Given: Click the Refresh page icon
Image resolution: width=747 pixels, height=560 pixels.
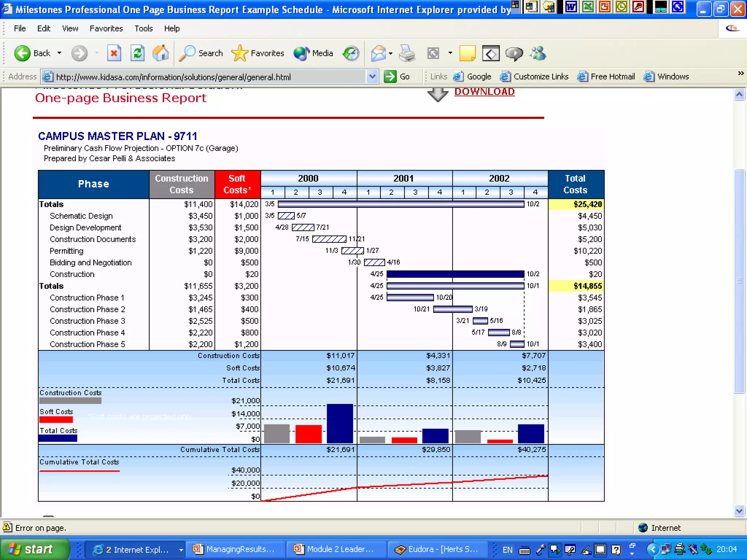Looking at the screenshot, I should (137, 54).
